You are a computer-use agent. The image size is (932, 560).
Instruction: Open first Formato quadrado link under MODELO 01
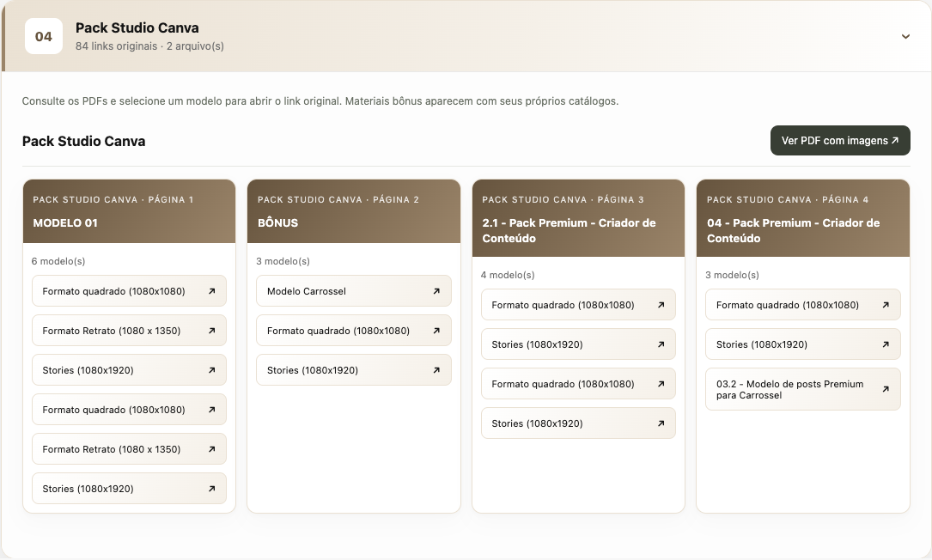tap(129, 291)
